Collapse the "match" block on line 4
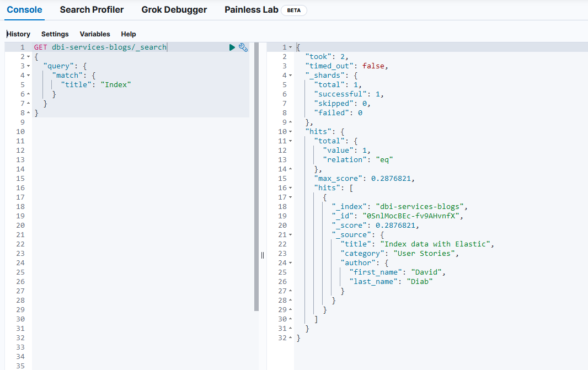Viewport: 588px width, 370px height. coord(28,76)
